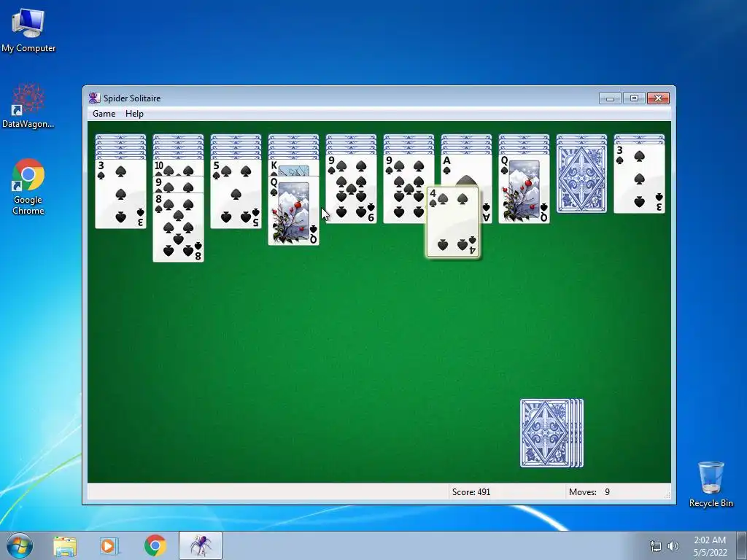The width and height of the screenshot is (747, 560).
Task: Click the taskbar clock showing 2:02 AM
Action: (x=710, y=546)
